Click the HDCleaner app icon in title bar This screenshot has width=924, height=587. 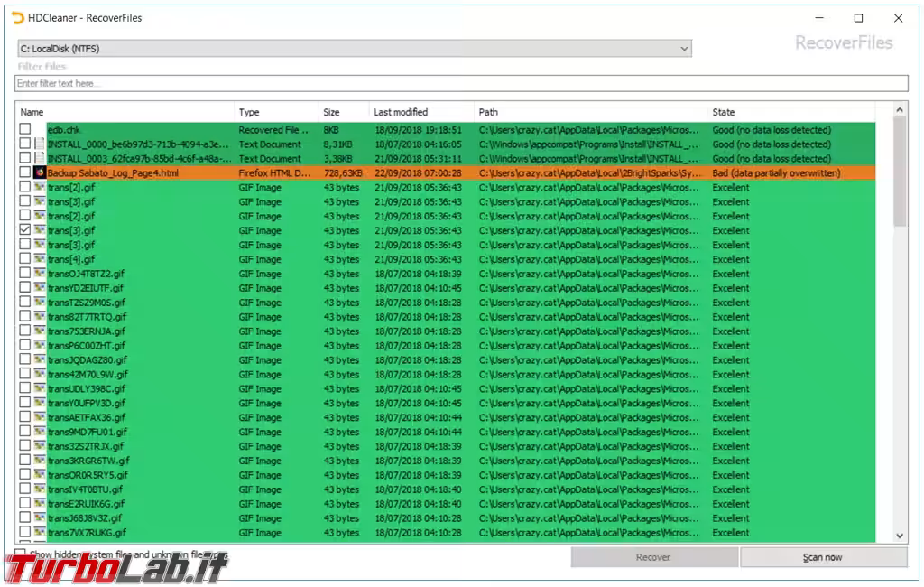tap(17, 18)
